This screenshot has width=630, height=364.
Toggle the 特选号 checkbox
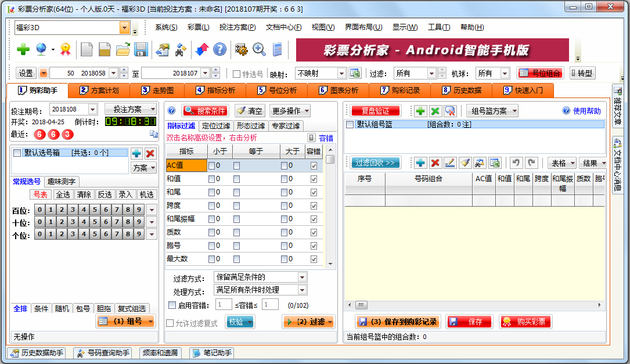tap(236, 74)
